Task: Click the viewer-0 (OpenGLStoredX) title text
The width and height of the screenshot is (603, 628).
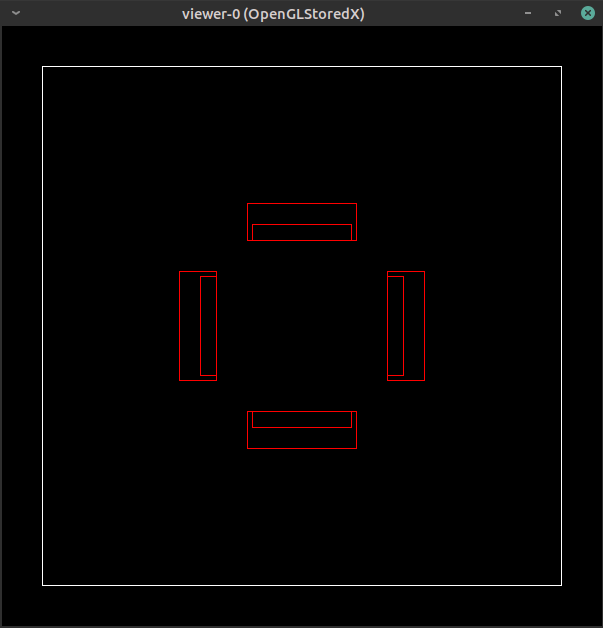Action: [273, 14]
